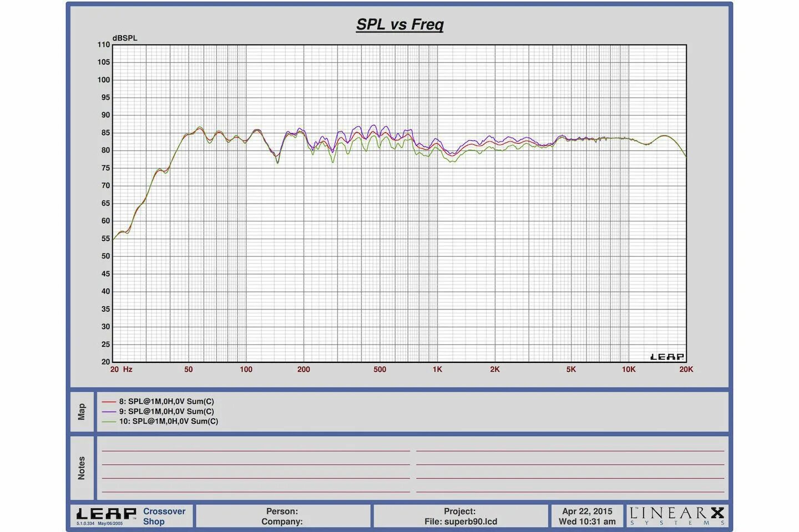Click the 'Person:' field label
Screen dimensions: 799x532
[x=282, y=511]
